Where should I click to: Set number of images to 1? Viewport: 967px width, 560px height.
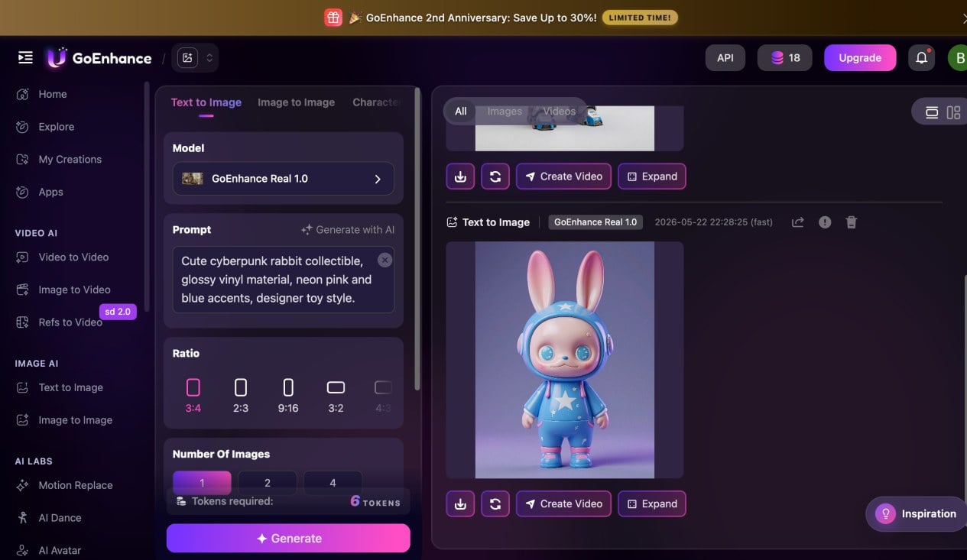pyautogui.click(x=202, y=483)
